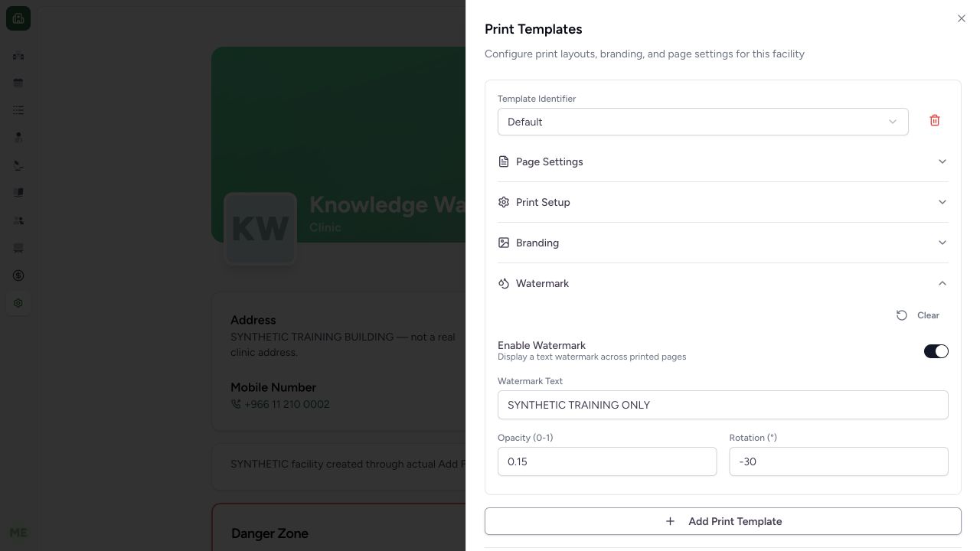Click the Rotation (°) input field
The image size is (980, 551).
click(x=838, y=461)
